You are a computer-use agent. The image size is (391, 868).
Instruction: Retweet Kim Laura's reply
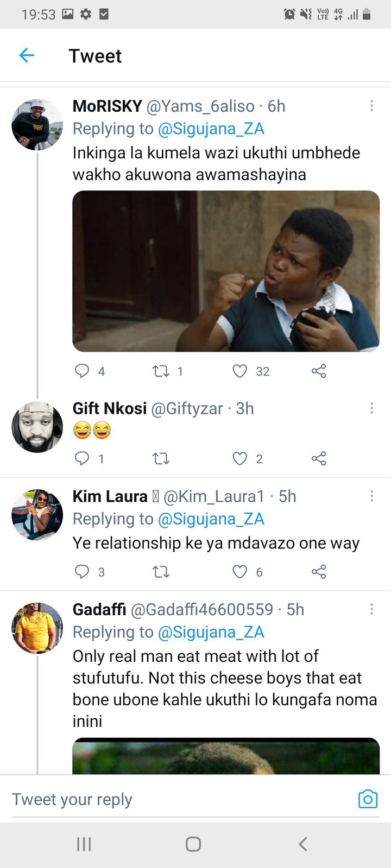(x=161, y=572)
